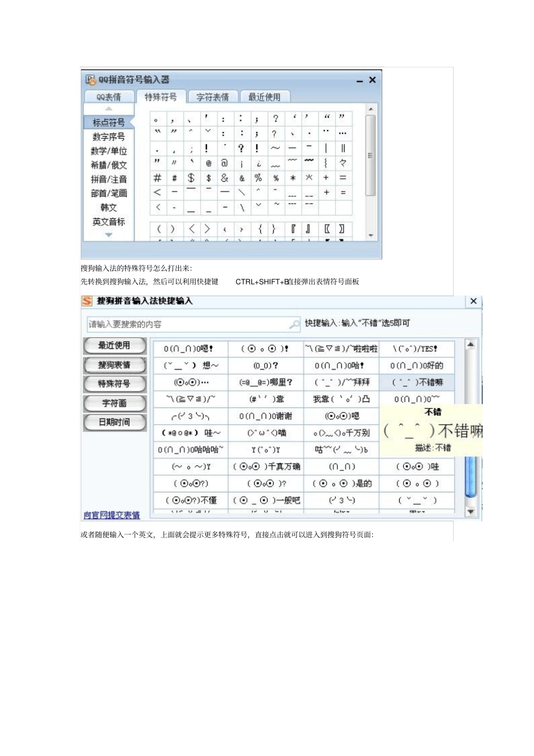Click Sogou emoticon scrollbar up arrow
This screenshot has width=534, height=756.
[x=471, y=344]
